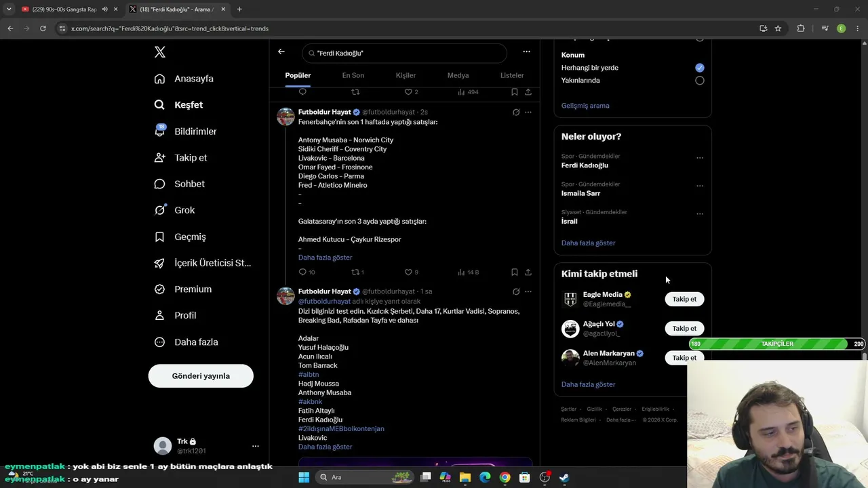Screen dimensions: 868x488
Task: Like the Fenerbahçe sales tweet with 9 likes
Action: pyautogui.click(x=411, y=272)
